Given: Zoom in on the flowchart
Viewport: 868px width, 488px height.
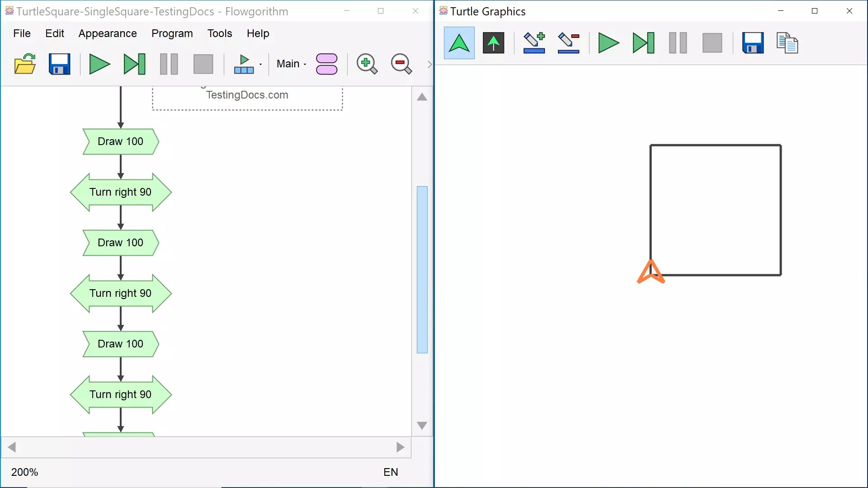Looking at the screenshot, I should click(x=367, y=64).
